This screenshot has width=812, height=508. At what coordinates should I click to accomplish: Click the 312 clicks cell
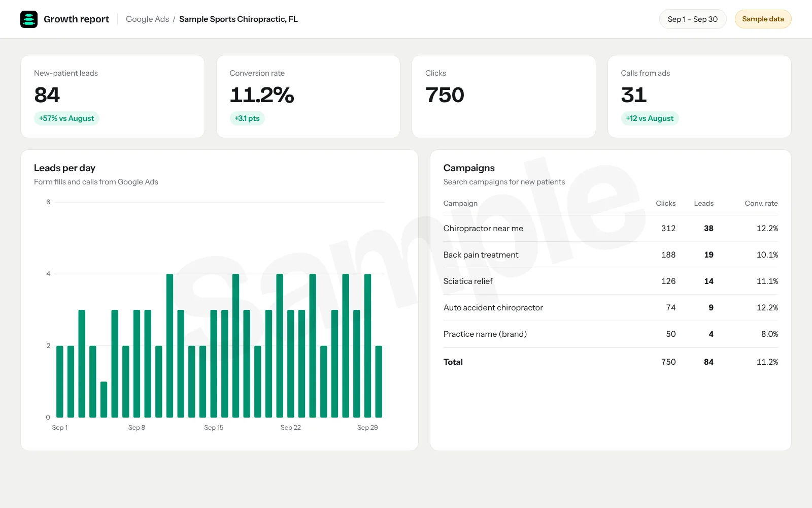coord(668,229)
